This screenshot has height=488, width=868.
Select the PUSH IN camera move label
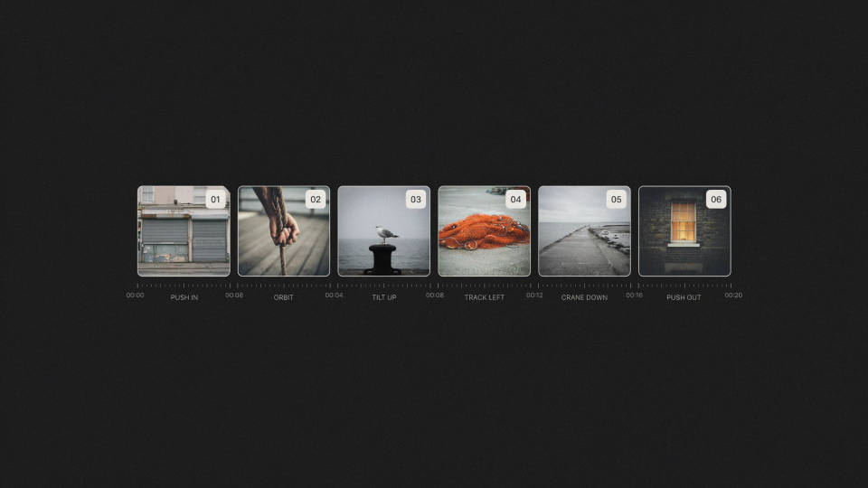pyautogui.click(x=184, y=297)
